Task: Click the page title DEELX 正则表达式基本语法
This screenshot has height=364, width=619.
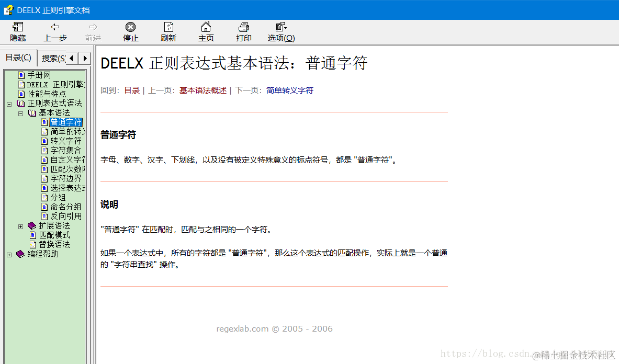Action: coord(234,63)
